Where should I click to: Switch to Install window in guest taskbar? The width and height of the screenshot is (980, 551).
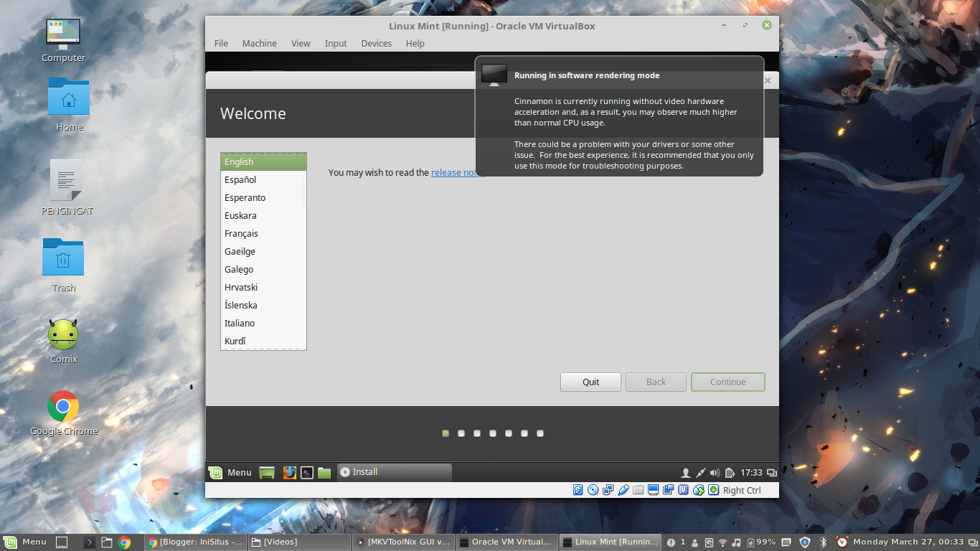[x=395, y=472]
